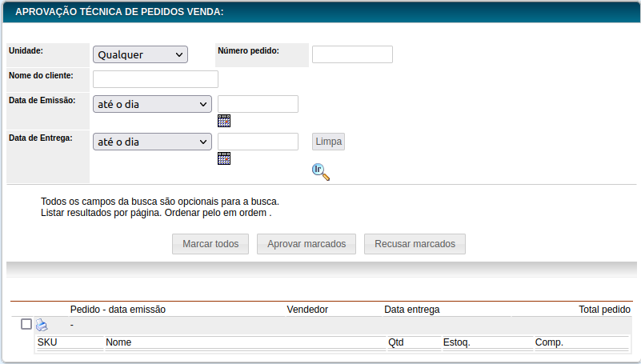Focus the Número pedido input field
Screen dimensions: 641x364
[x=352, y=54]
